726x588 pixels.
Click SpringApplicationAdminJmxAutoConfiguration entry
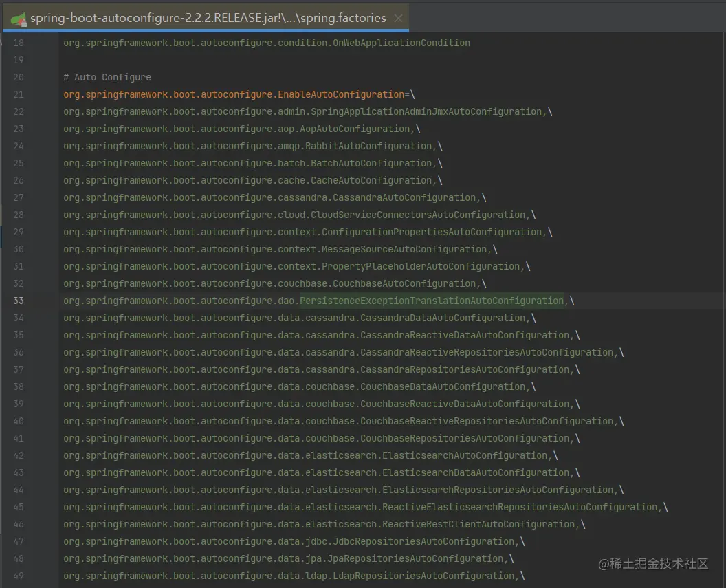tap(308, 111)
